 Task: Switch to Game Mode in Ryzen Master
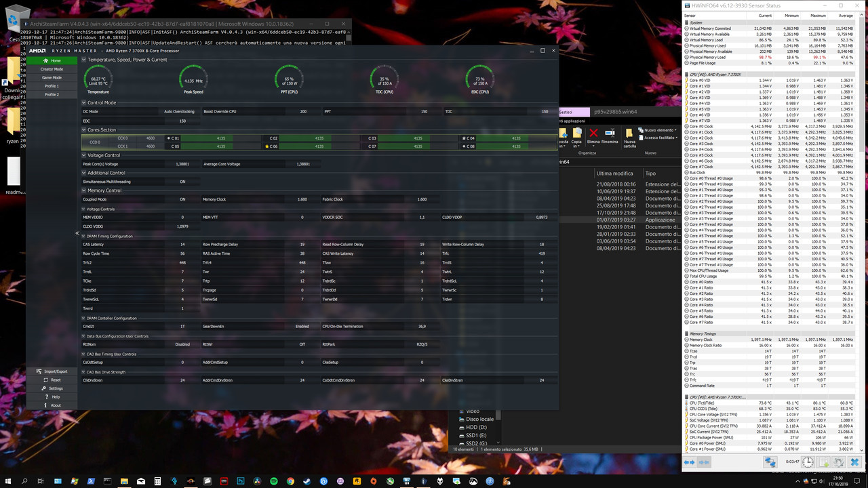click(x=52, y=77)
